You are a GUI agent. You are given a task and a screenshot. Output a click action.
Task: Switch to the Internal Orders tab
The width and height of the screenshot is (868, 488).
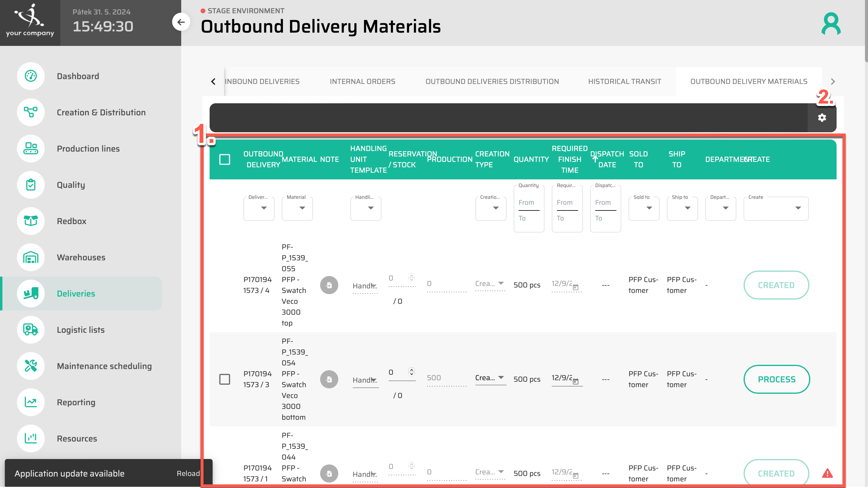pyautogui.click(x=362, y=81)
